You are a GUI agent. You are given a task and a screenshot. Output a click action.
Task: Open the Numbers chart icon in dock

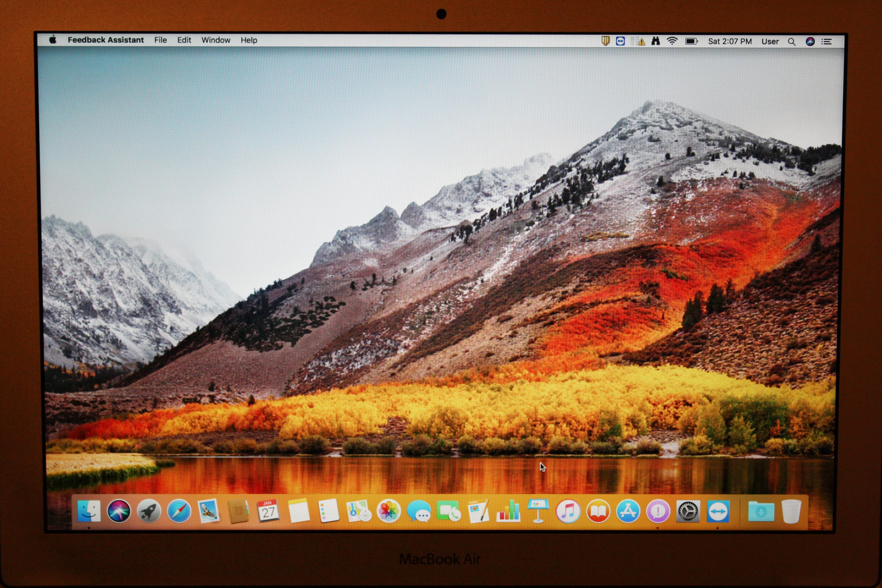pyautogui.click(x=508, y=512)
